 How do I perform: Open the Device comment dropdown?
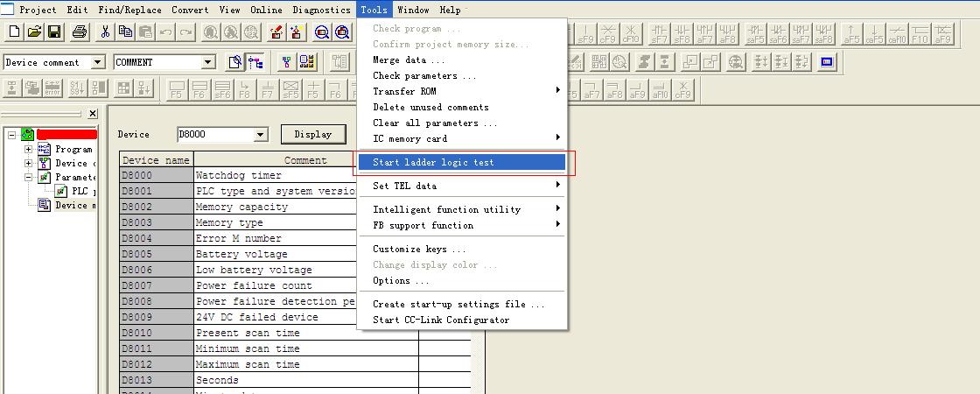coord(97,62)
